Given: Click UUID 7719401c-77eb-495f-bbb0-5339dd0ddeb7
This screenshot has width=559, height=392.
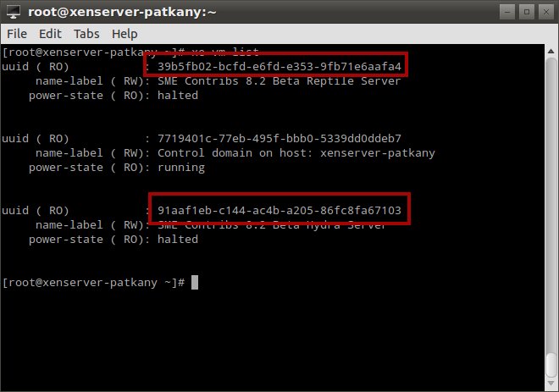Looking at the screenshot, I should pyautogui.click(x=279, y=138).
